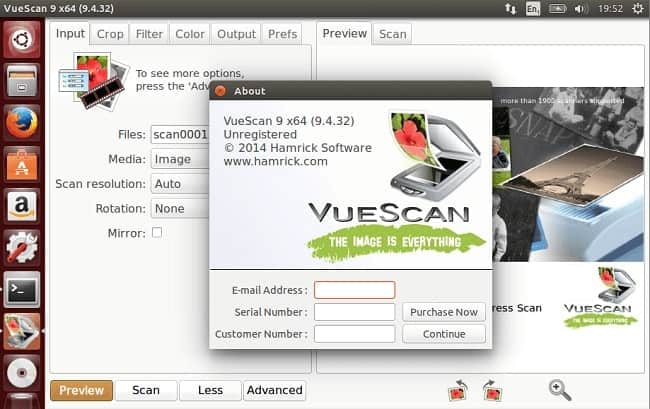The image size is (650, 409).
Task: Click the orange Preview button
Action: pyautogui.click(x=81, y=390)
